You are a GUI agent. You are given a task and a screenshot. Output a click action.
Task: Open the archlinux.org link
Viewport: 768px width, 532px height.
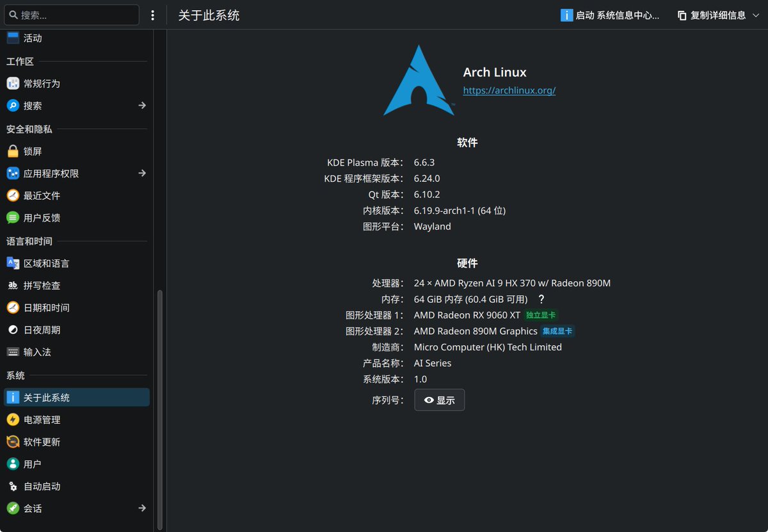(509, 90)
